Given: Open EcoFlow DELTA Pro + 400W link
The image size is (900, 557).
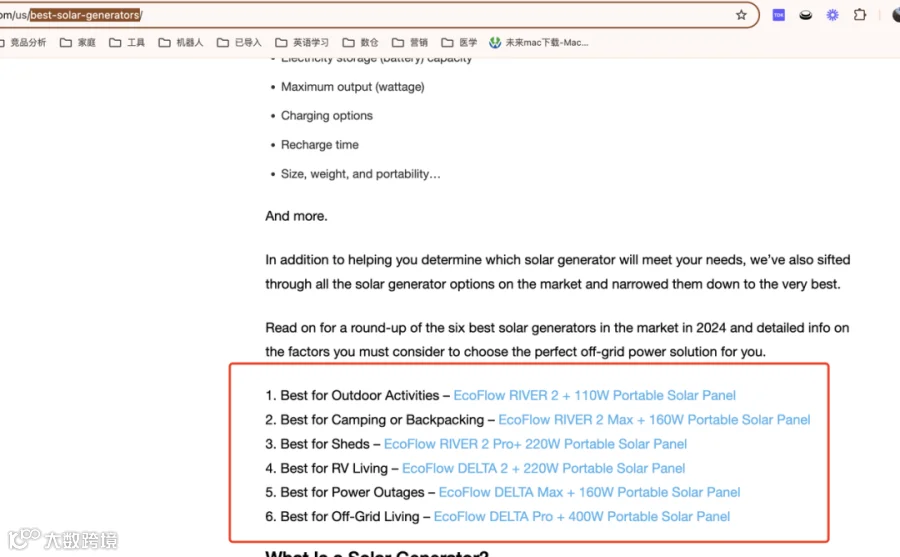Looking at the screenshot, I should [x=582, y=517].
